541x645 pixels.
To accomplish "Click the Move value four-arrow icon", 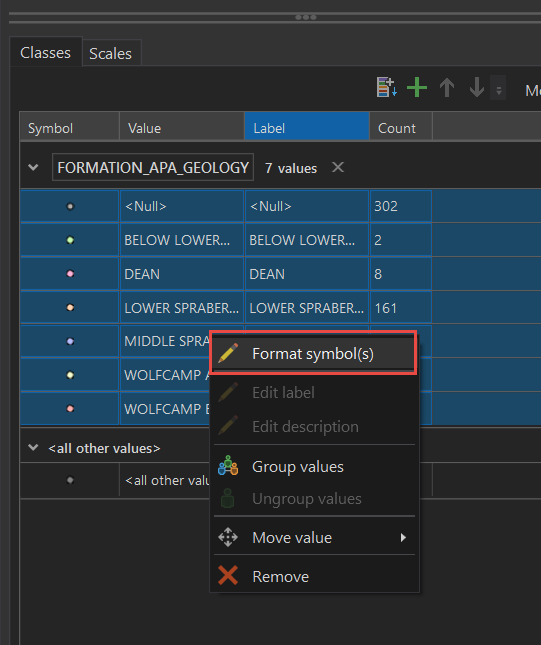I will click(228, 538).
